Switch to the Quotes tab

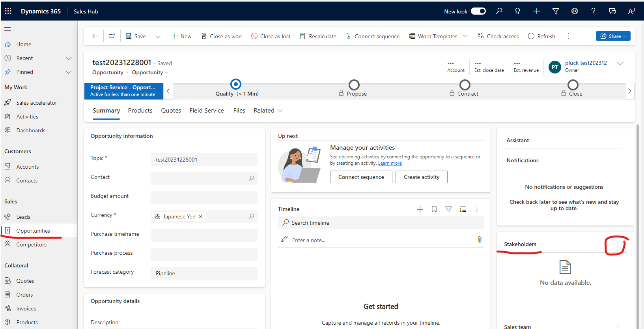(171, 111)
